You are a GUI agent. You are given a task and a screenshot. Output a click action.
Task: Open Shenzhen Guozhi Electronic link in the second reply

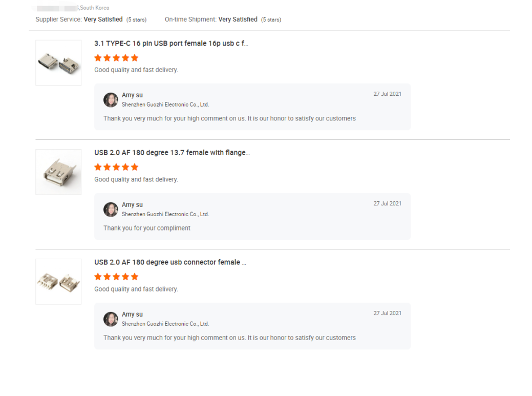[x=165, y=214]
